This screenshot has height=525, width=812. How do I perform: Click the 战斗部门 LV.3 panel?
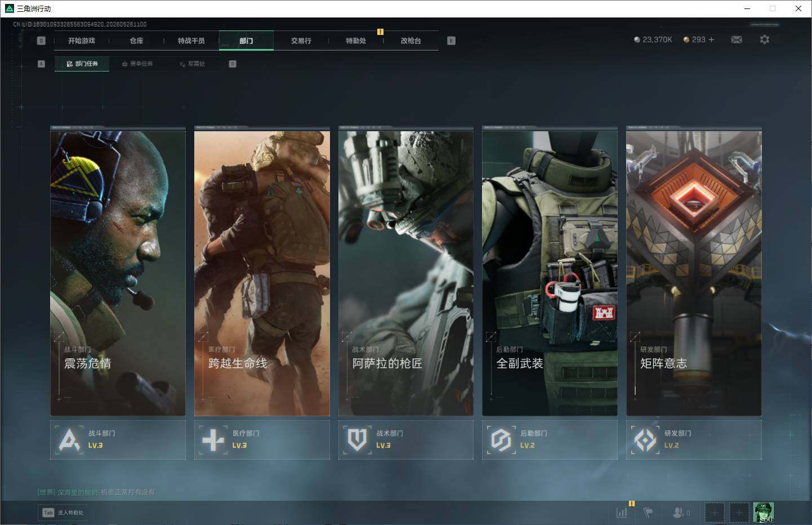118,440
